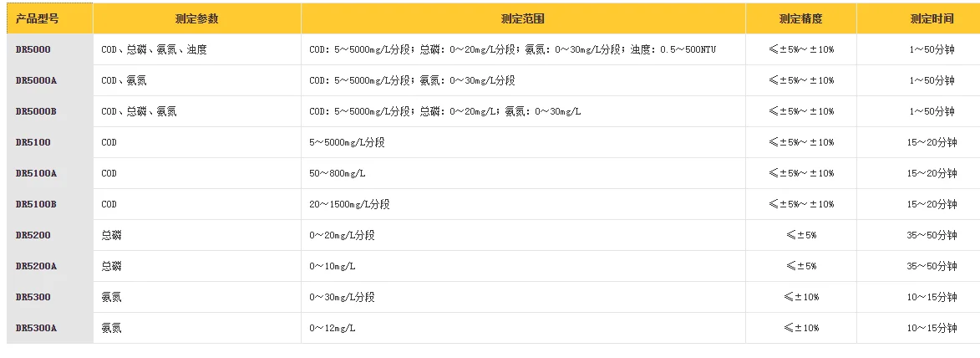Click the 测定时间 column header
980x358 pixels.
tap(932, 18)
